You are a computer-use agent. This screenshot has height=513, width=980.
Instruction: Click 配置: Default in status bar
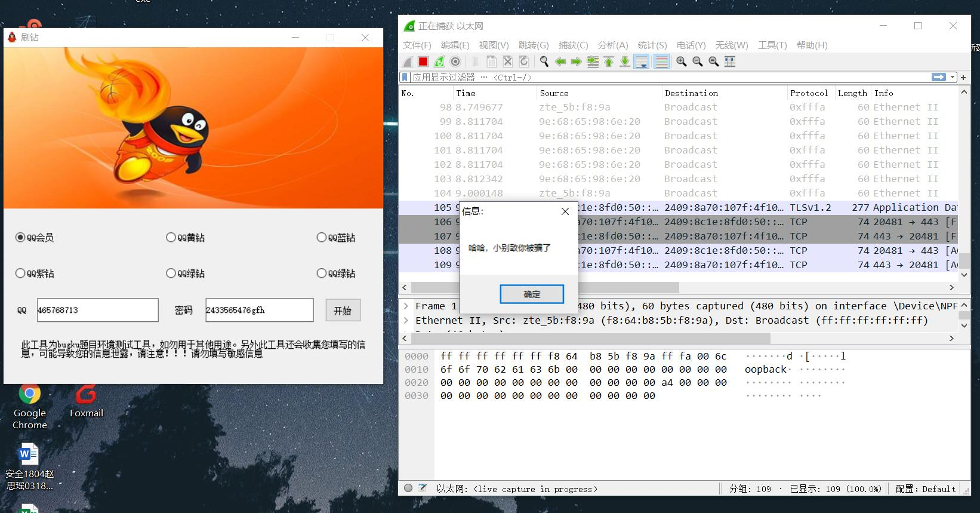[x=926, y=489]
